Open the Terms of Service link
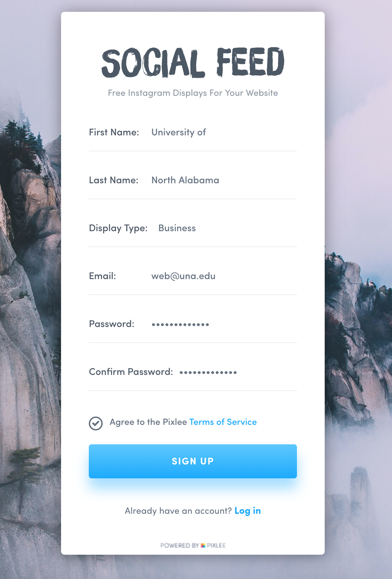 pyautogui.click(x=223, y=422)
